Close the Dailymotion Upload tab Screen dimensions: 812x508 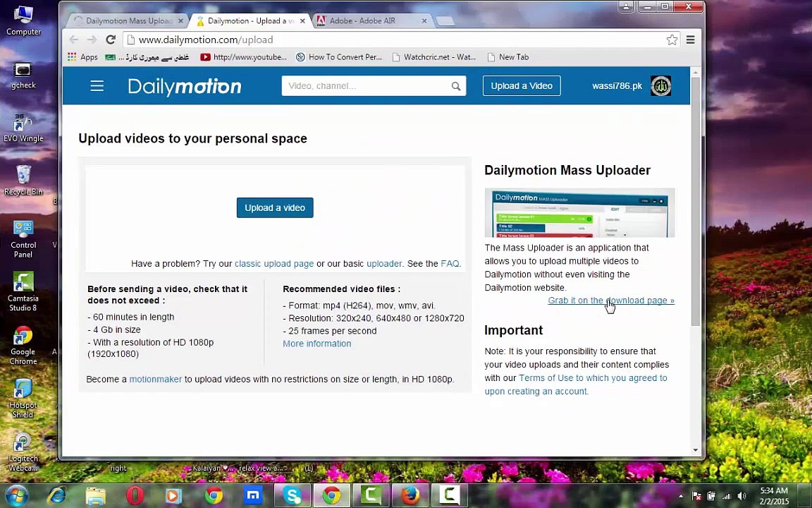tap(302, 20)
